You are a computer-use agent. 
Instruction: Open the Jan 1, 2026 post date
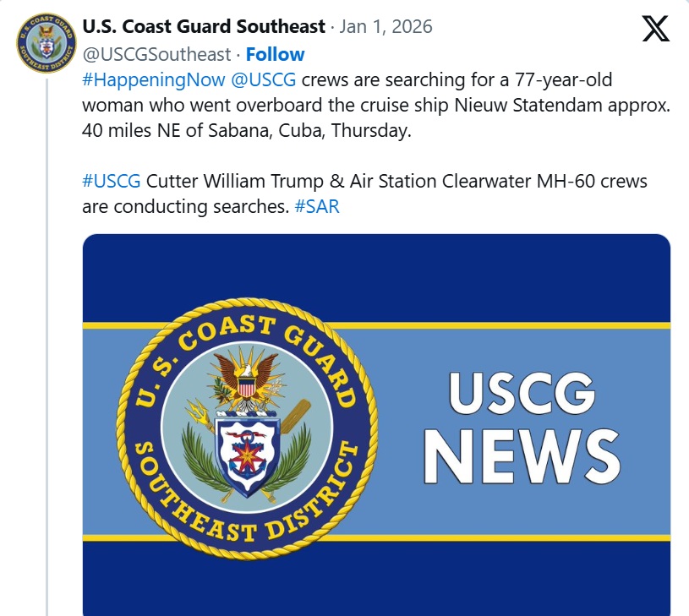tap(386, 26)
